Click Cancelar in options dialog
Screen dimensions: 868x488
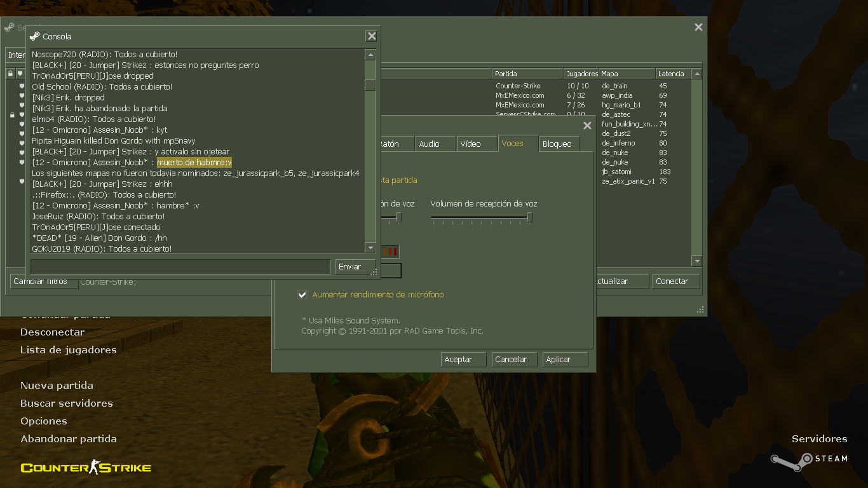(515, 360)
